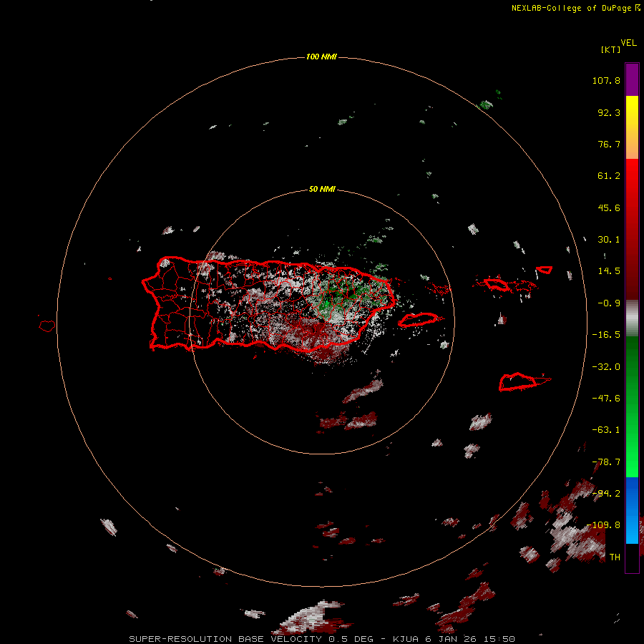Click the small Mona Island outline far west
The height and width of the screenshot is (644, 644).
[x=47, y=326]
